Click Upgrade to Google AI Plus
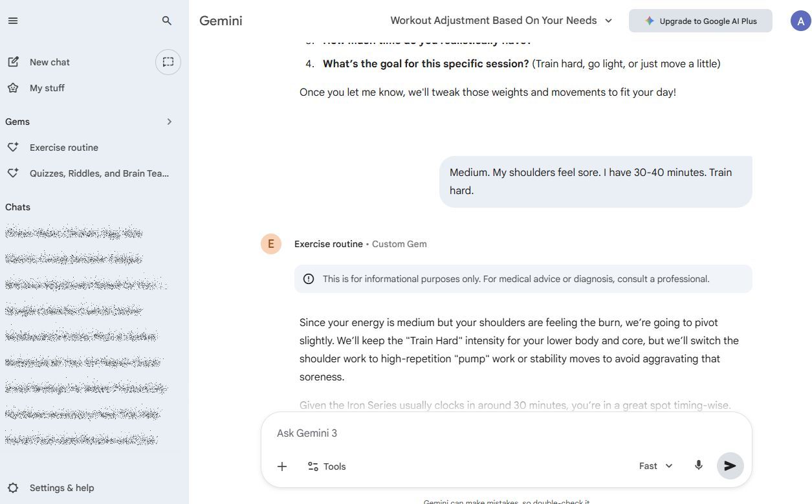The height and width of the screenshot is (504, 812). [701, 21]
